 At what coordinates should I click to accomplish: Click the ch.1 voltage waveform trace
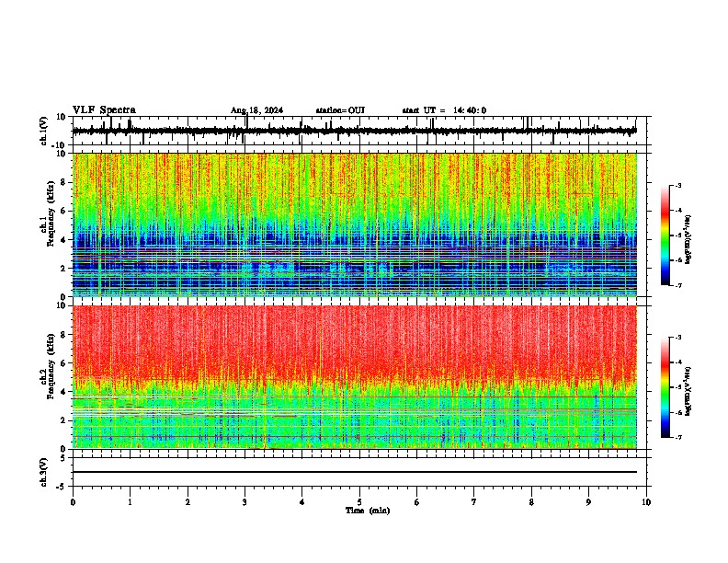click(x=354, y=131)
